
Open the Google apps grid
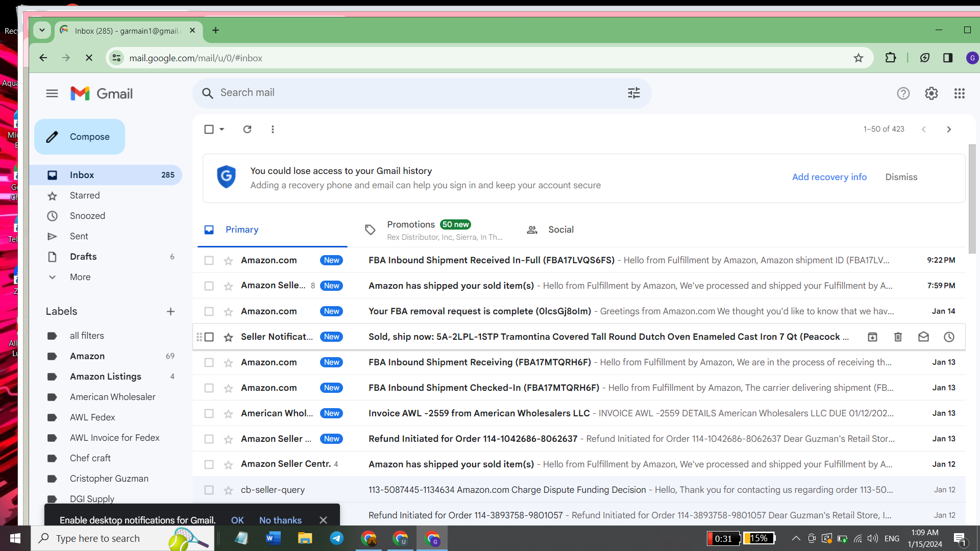(x=959, y=93)
